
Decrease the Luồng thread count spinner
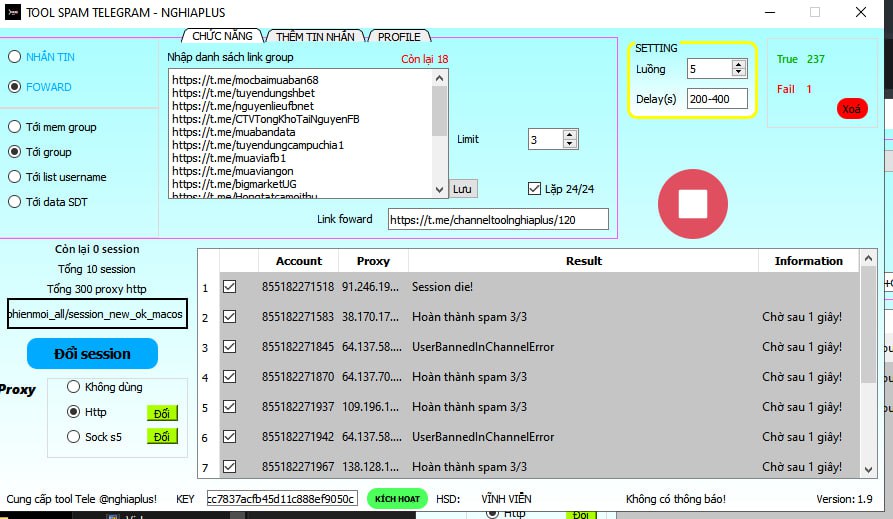[739, 72]
